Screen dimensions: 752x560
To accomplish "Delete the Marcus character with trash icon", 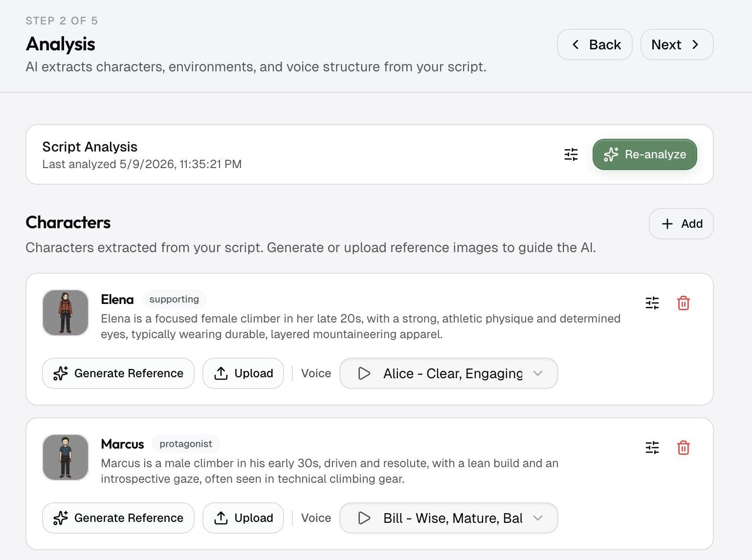I will (x=683, y=448).
